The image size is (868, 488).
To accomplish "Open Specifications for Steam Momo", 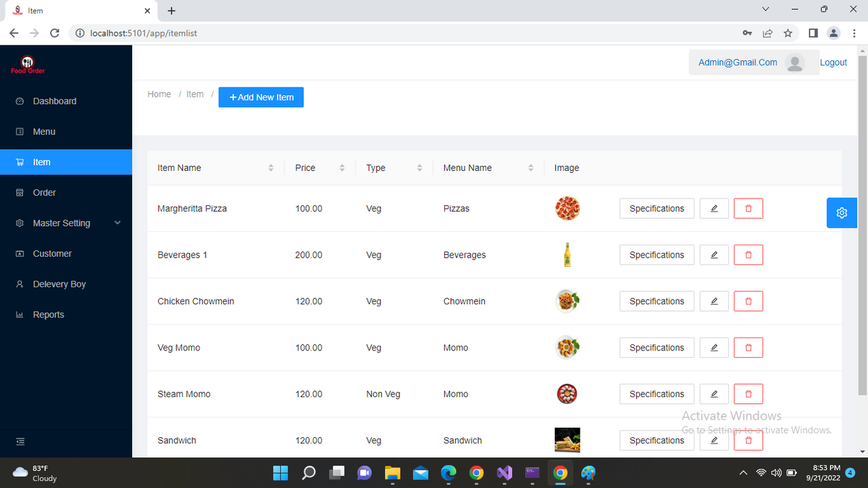I will [656, 394].
